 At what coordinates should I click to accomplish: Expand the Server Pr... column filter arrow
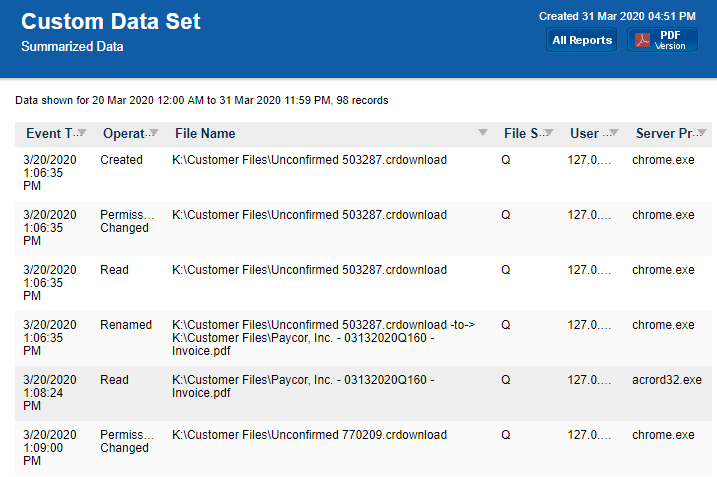tap(702, 133)
